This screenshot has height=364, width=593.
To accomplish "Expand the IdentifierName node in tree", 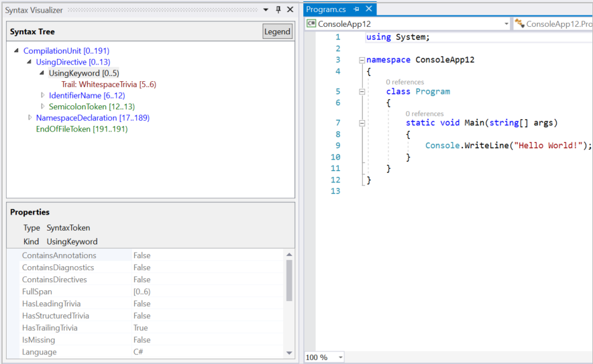I will pos(43,96).
